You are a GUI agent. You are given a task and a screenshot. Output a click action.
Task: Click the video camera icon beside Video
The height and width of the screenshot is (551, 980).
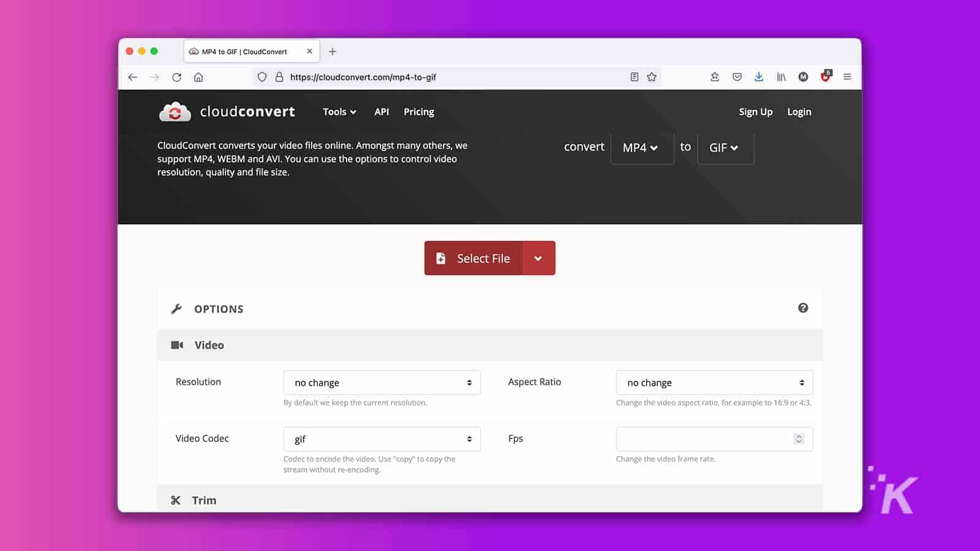[x=177, y=345]
